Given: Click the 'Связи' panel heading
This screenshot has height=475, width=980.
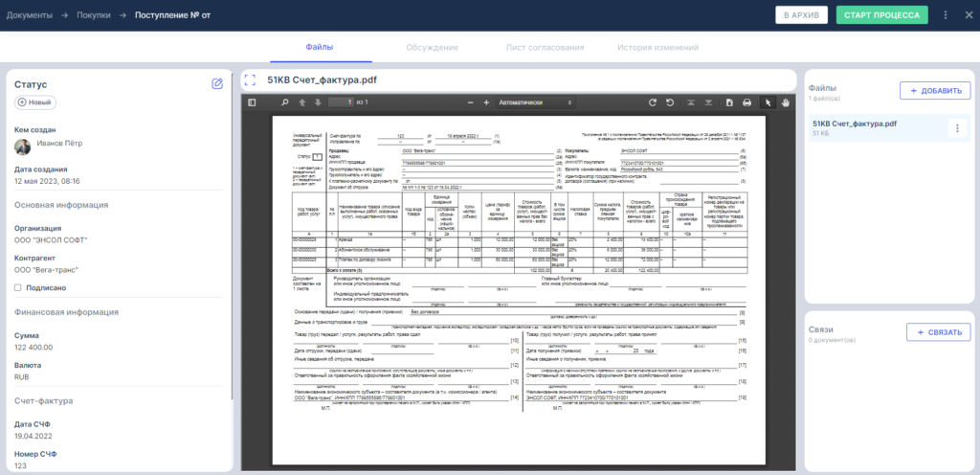Looking at the screenshot, I should click(820, 328).
